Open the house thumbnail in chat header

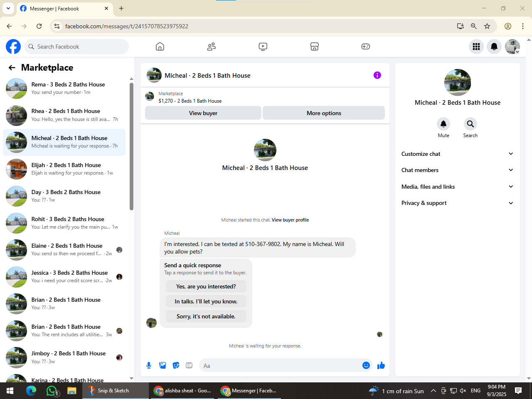pos(154,75)
